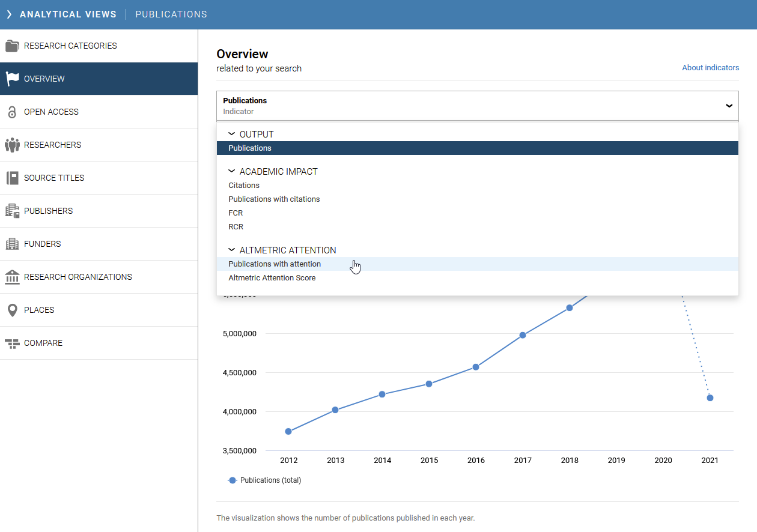This screenshot has width=757, height=532.
Task: Click the Researchers people icon
Action: click(x=12, y=145)
